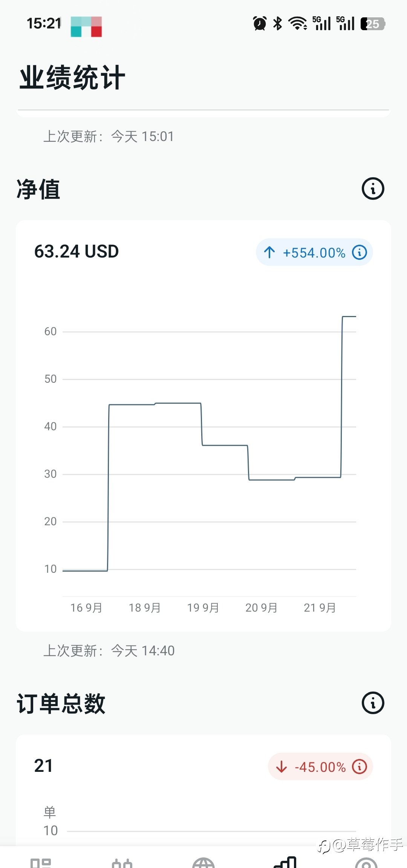Open the accounts grid tab icon
The width and height of the screenshot is (407, 868).
41,863
